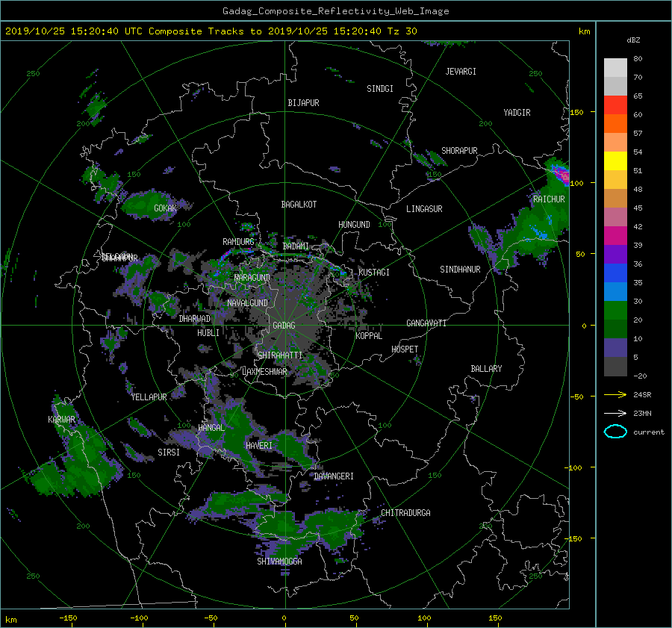The width and height of the screenshot is (672, 628).
Task: Click the RAICHUR city label
Action: (x=549, y=199)
